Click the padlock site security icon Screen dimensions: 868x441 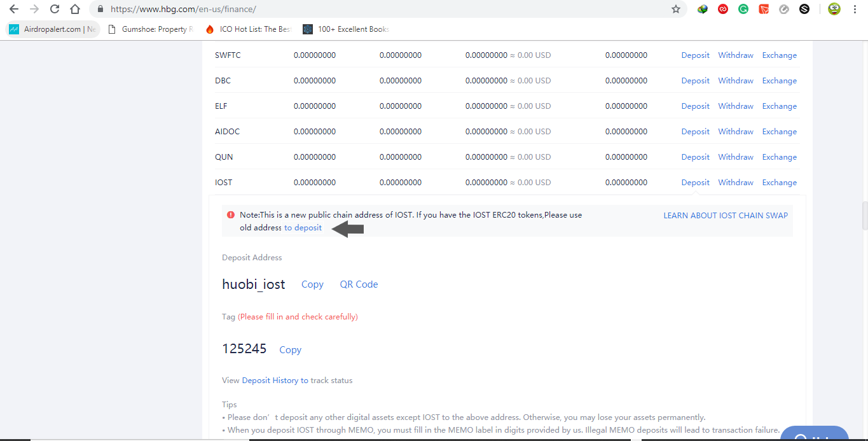[100, 10]
